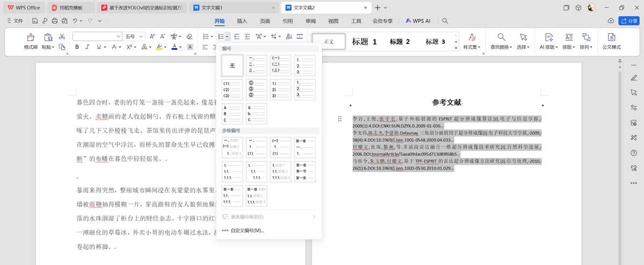Select the (一)(二)(三) numbering style
This screenshot has width=644, height=265.
click(281, 65)
